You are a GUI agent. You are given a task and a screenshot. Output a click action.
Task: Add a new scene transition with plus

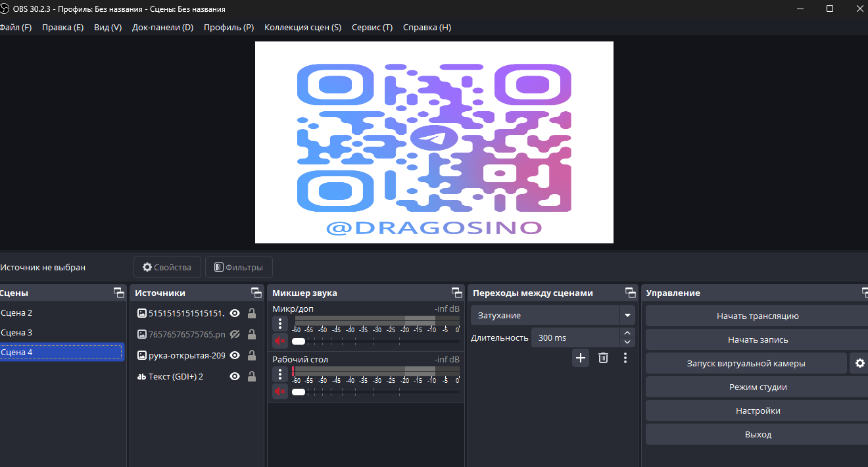click(581, 358)
